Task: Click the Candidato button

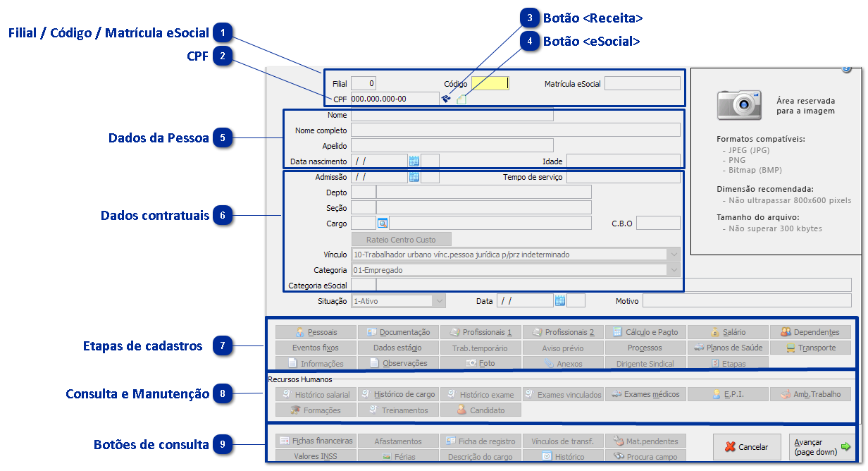Action: (480, 410)
